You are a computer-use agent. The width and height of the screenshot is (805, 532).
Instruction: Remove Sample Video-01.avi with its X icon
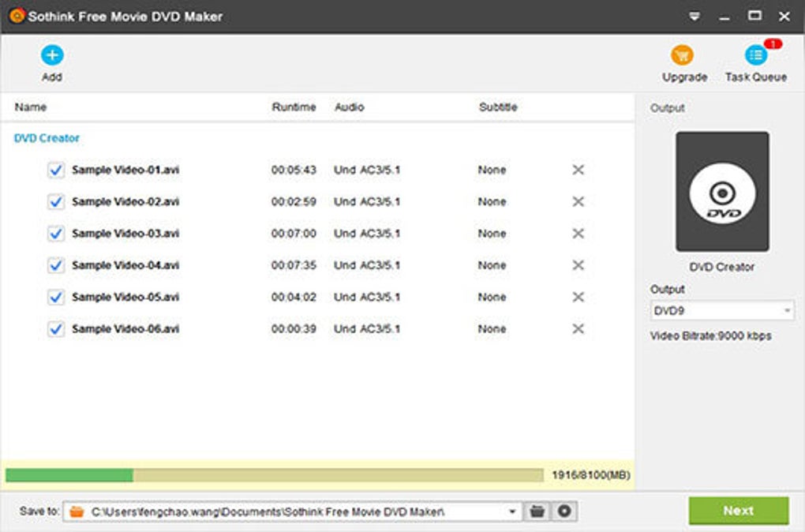[578, 170]
